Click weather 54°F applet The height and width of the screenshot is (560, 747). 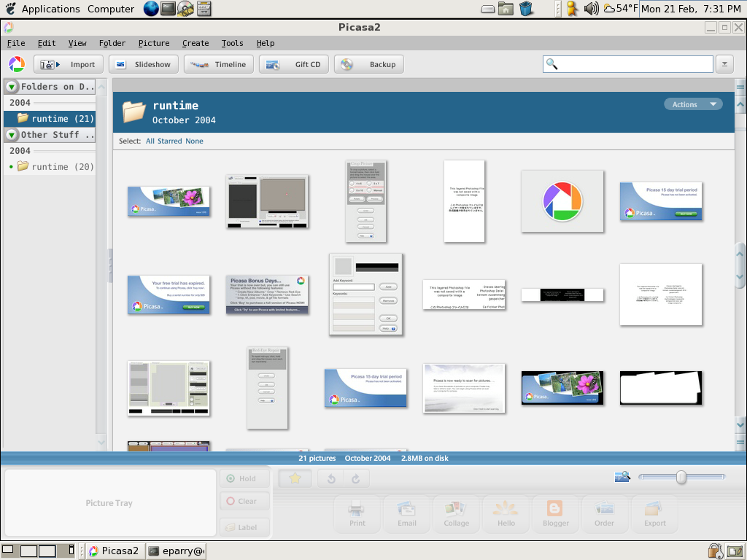pos(621,9)
